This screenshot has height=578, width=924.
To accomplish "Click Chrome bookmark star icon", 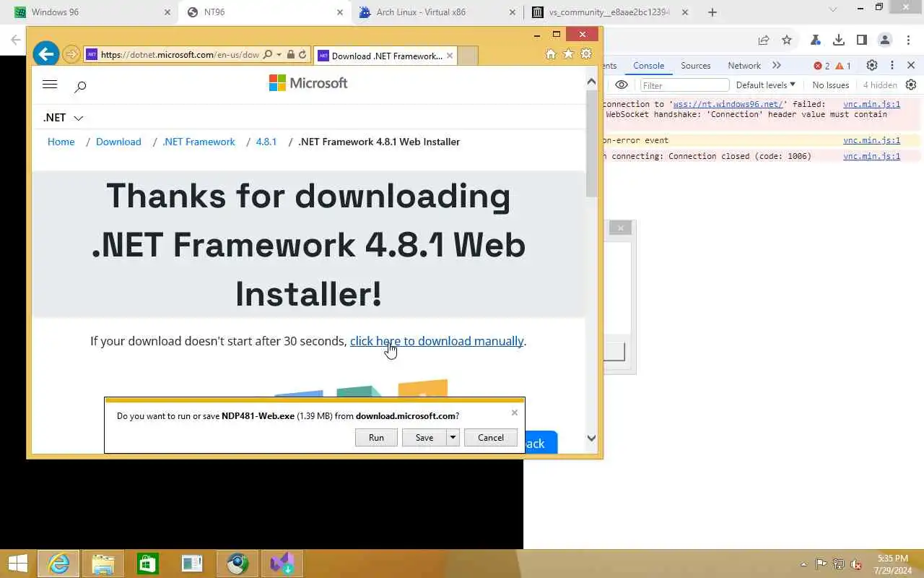I will 787,40.
